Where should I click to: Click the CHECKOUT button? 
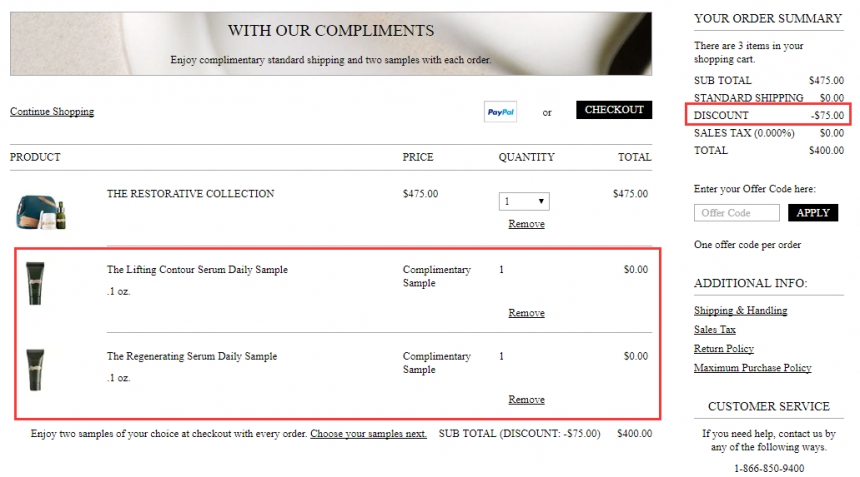614,110
